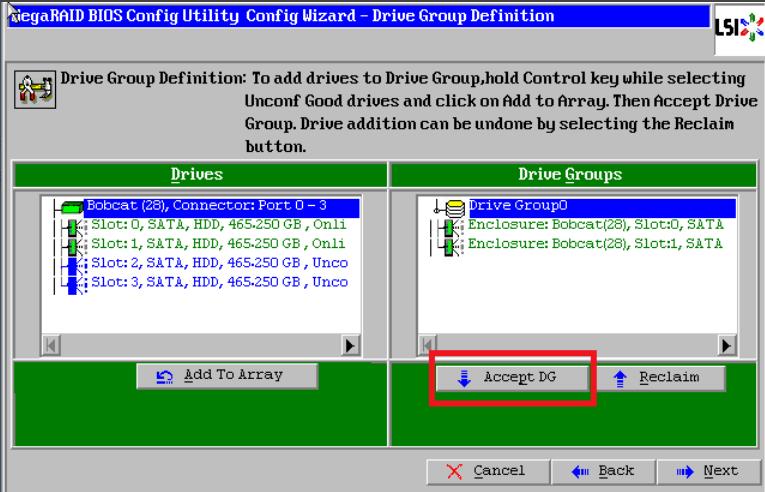Cancel the configuration wizard
Image resolution: width=765 pixels, height=492 pixels.
(x=488, y=471)
